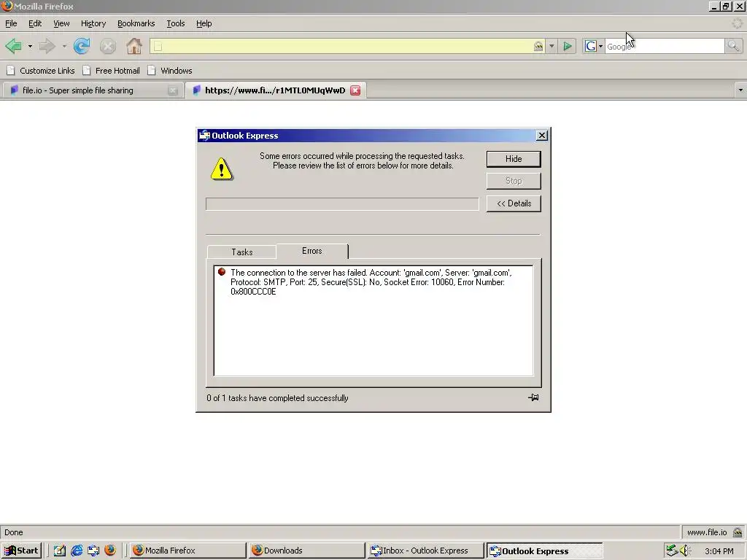Click inside the yellow address bar
This screenshot has height=560, width=747.
click(x=348, y=46)
